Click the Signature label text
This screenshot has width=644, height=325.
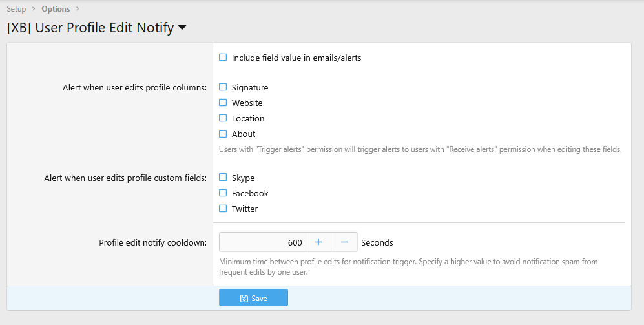(250, 87)
